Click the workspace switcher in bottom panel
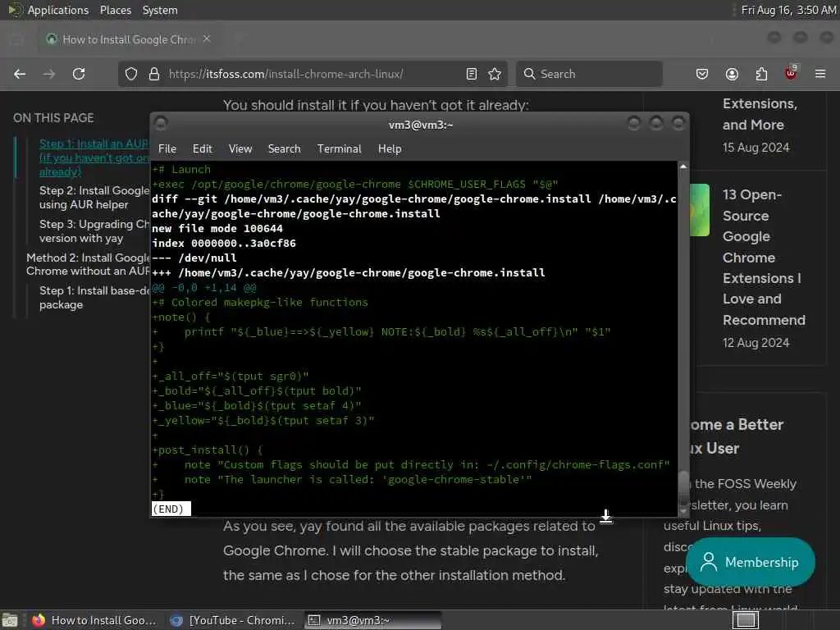Screen dimensions: 840x630 click(x=746, y=620)
